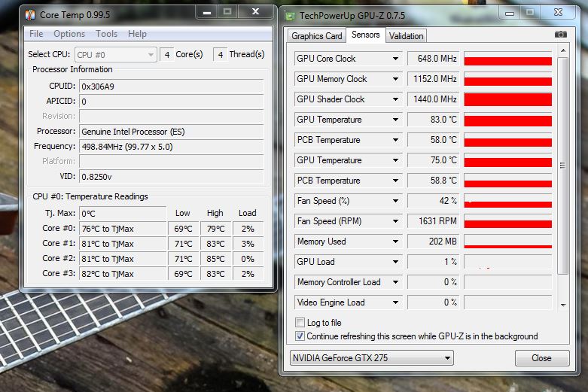Click the GPU-Z title bar app icon
The image size is (588, 392).
290,16
